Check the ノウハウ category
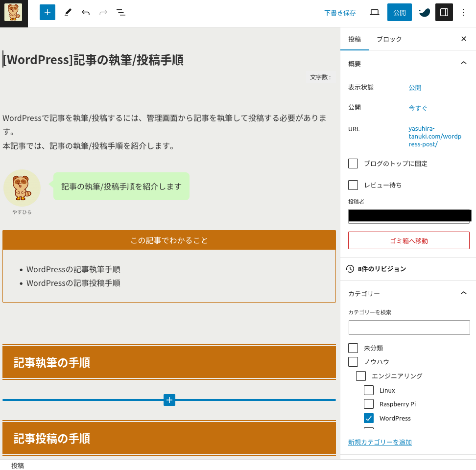Viewport: 476px width, 470px height. pos(353,362)
